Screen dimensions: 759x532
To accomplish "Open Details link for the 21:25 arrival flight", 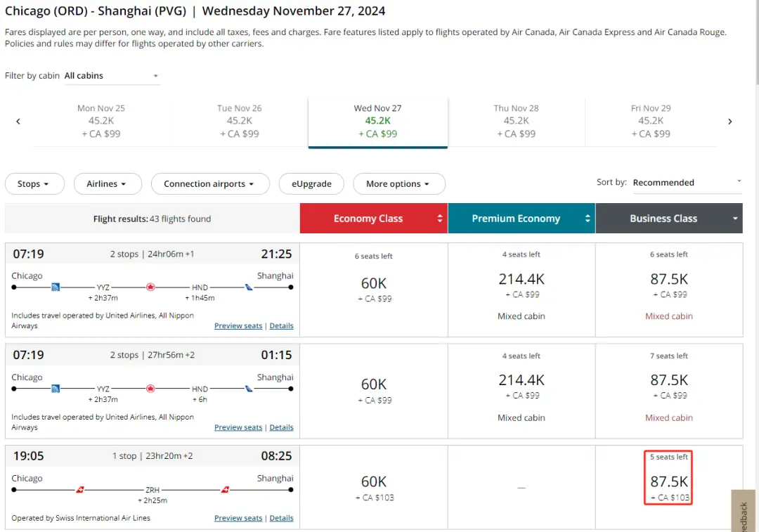I will 281,326.
